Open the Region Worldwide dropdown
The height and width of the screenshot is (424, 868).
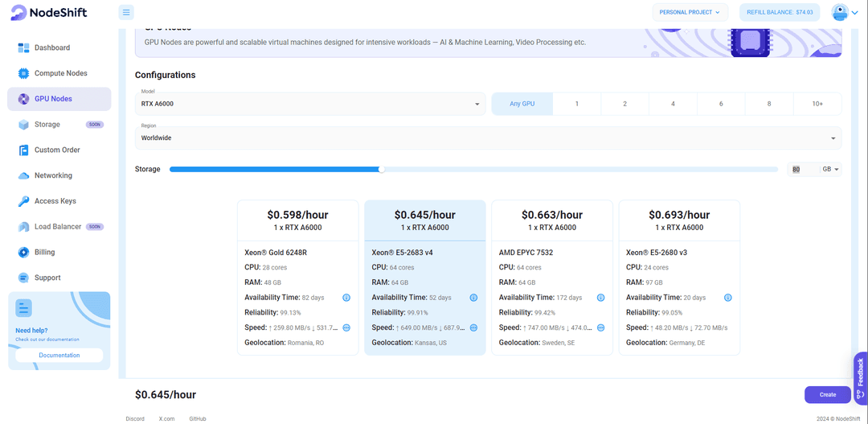point(489,138)
